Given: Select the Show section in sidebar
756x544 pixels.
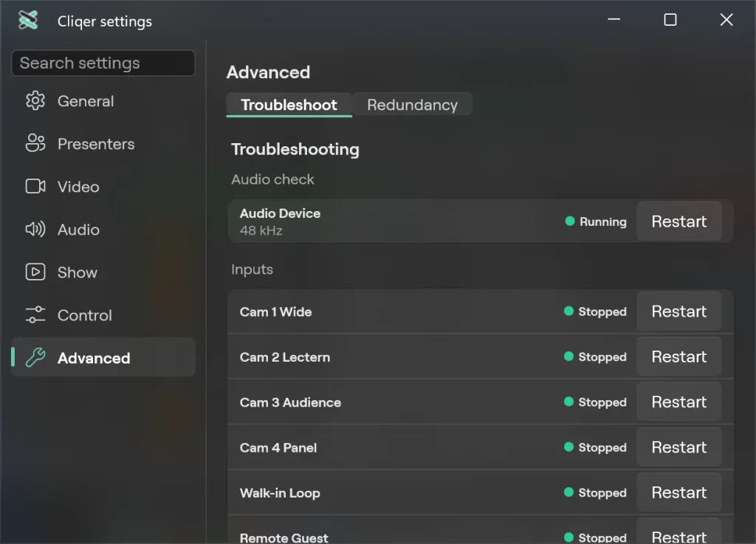Looking at the screenshot, I should click(103, 272).
